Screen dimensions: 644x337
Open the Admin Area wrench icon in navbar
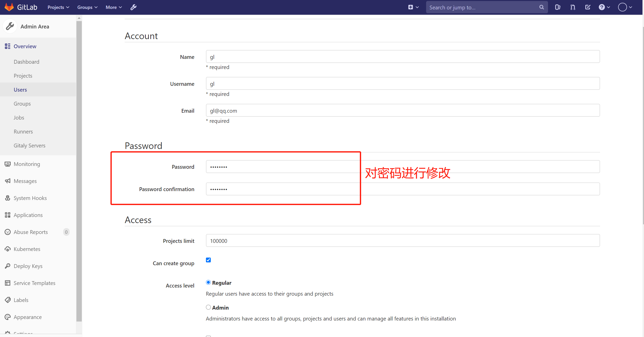point(134,7)
